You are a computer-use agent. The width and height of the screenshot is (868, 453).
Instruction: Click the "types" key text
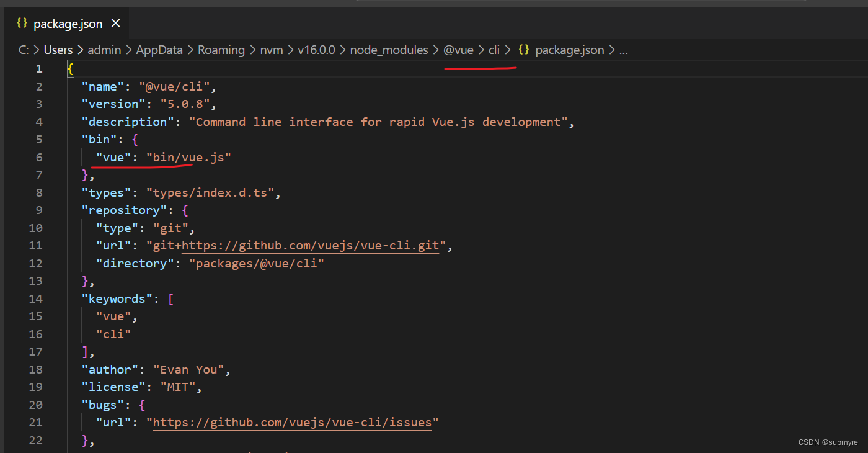click(107, 193)
